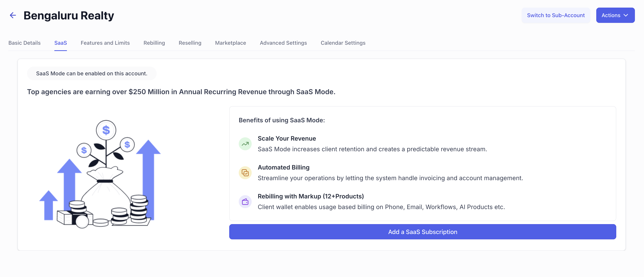Click the Benefits of using SaaS Mode heading
The image size is (644, 277).
pyautogui.click(x=282, y=120)
